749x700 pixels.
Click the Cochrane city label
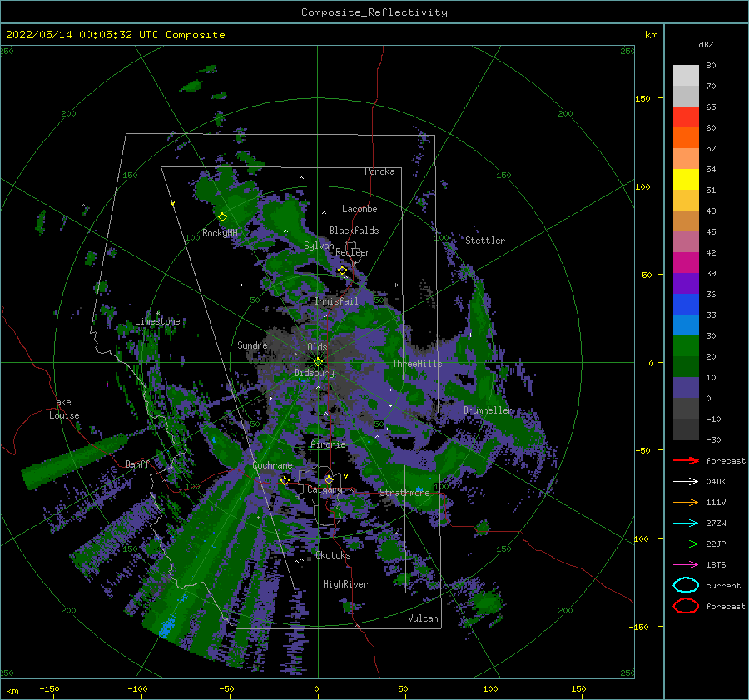tap(272, 465)
